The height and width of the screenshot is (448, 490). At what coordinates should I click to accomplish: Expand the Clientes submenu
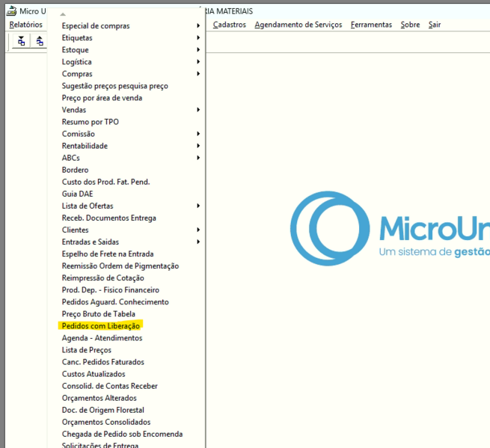[x=126, y=230]
